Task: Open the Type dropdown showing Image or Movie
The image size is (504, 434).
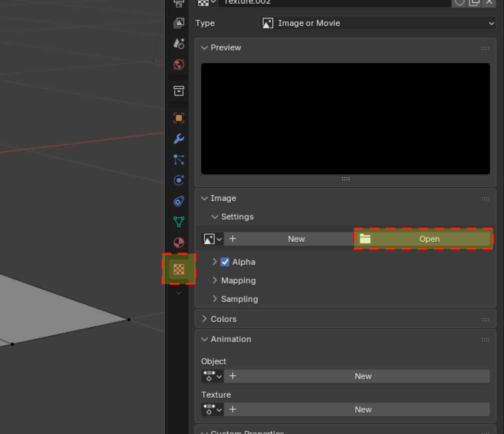Action: [378, 23]
